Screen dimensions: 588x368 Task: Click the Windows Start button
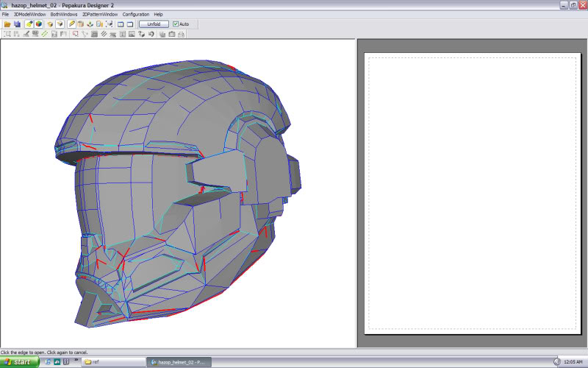pos(18,362)
